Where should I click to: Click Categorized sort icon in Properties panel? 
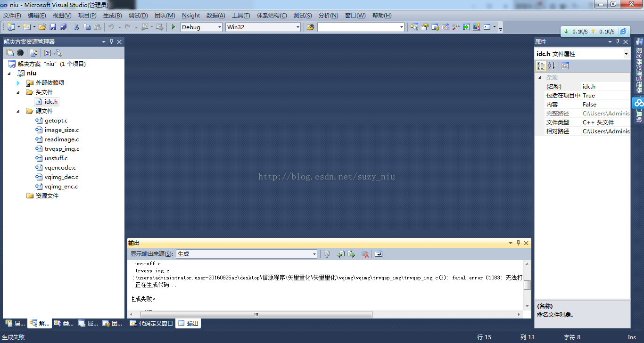(x=541, y=66)
